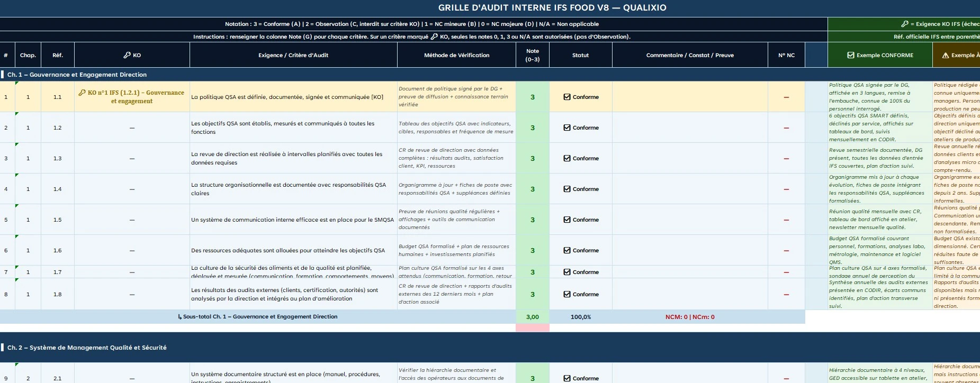Viewport: 980px width, 383px height.
Task: Click the check icon in the Exemple CONFORME header
Action: tap(851, 55)
